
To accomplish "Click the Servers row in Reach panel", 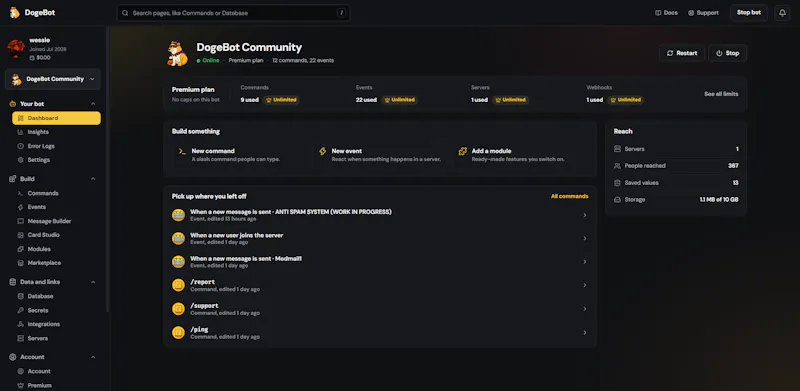I will point(676,149).
